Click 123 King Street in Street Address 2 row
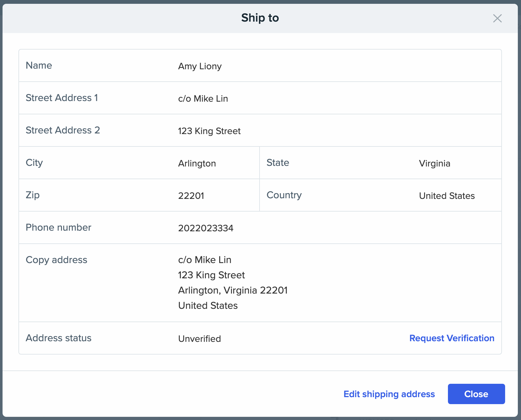This screenshot has height=420, width=521. 209,131
